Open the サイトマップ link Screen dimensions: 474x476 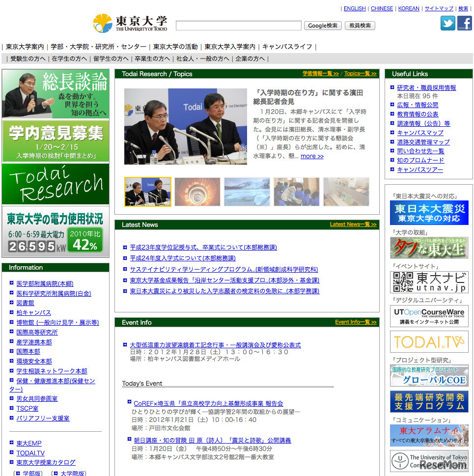click(x=439, y=8)
